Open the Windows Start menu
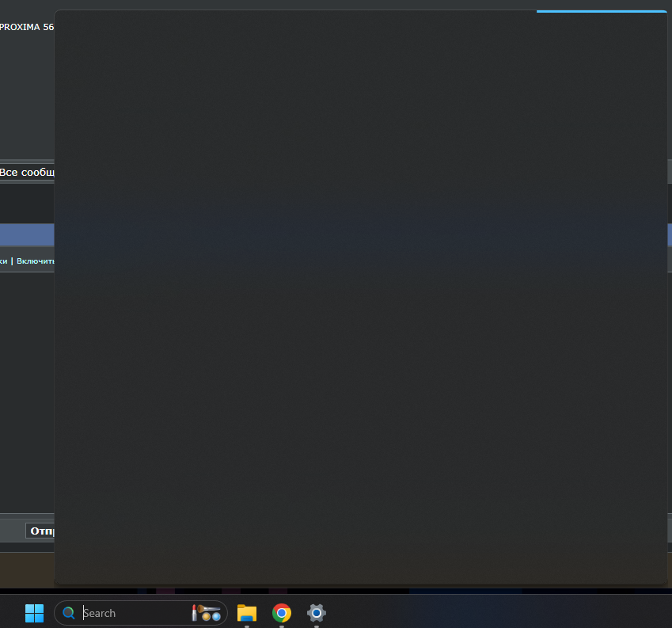672x628 pixels. [x=34, y=613]
